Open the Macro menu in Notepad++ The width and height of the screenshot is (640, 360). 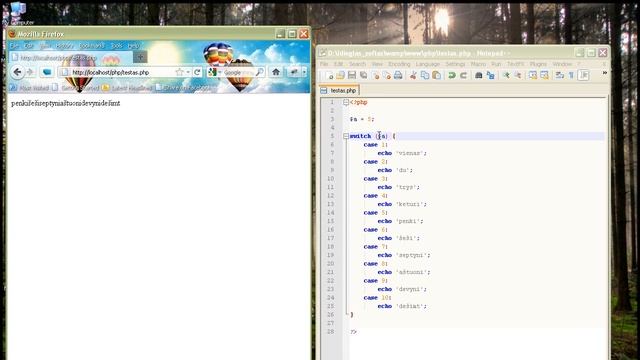click(x=478, y=64)
